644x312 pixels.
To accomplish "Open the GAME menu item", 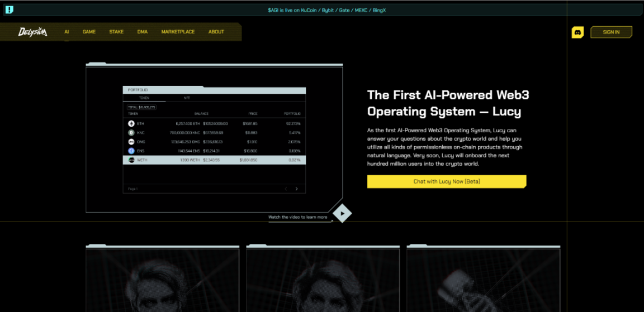I will tap(89, 32).
